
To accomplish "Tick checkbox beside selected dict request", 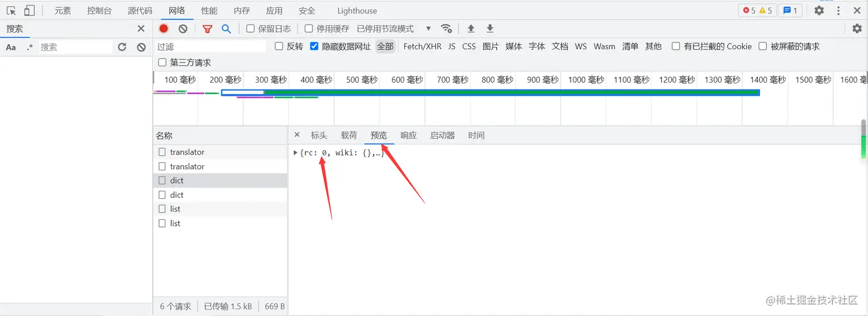I will point(162,180).
